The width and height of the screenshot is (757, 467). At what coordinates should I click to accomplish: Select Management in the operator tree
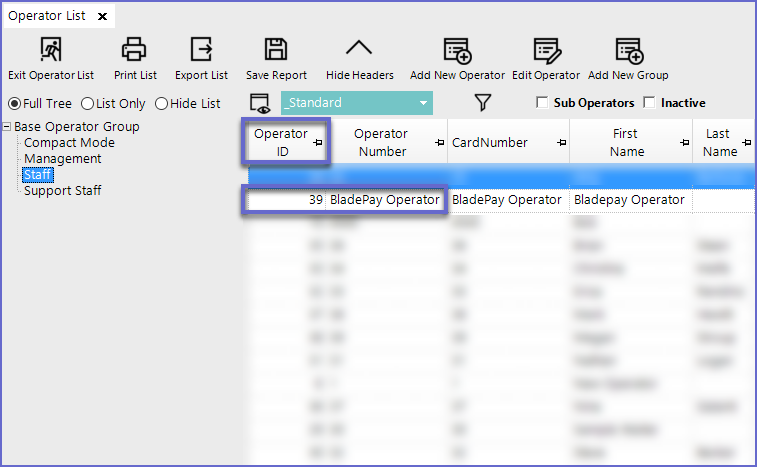[62, 159]
